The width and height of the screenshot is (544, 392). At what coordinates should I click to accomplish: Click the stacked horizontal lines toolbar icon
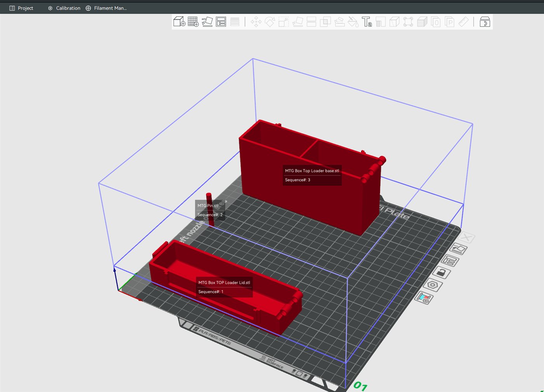tap(235, 22)
